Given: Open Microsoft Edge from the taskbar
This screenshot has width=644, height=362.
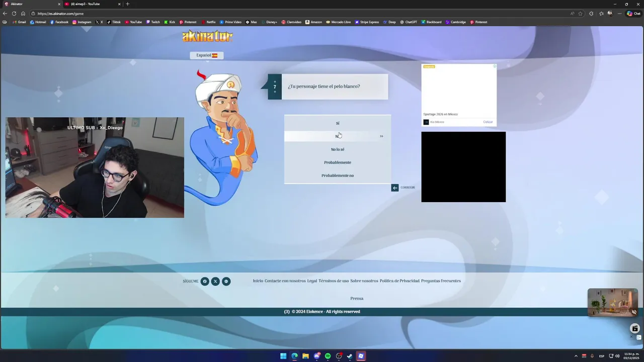Looking at the screenshot, I should click(294, 356).
